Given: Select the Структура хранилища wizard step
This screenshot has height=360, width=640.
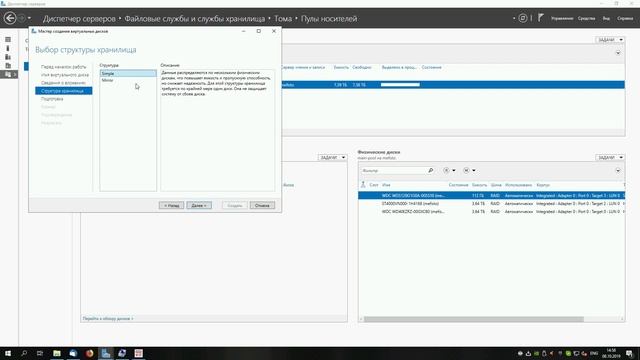Looking at the screenshot, I should point(64,91).
